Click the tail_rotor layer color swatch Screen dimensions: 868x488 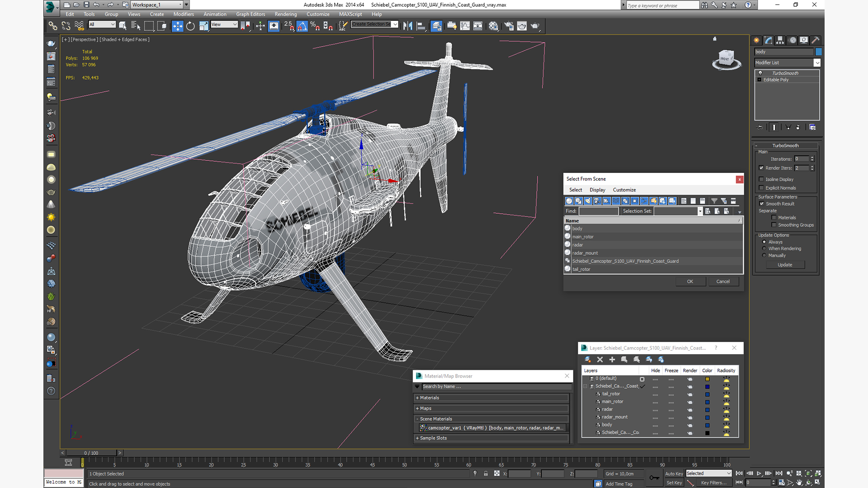click(707, 394)
